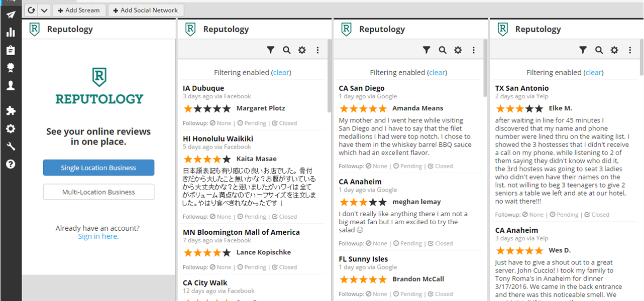The height and width of the screenshot is (301, 644).
Task: Click reviewer name Wes D.
Action: (x=560, y=250)
